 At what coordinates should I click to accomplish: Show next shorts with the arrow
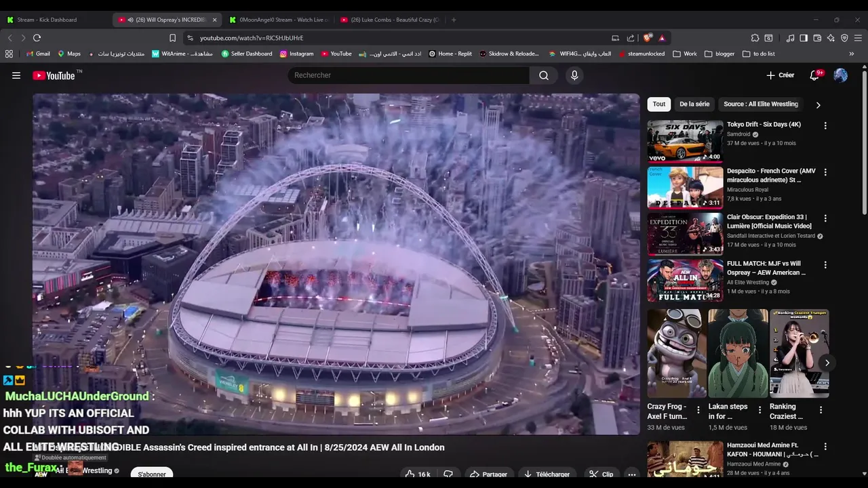click(x=827, y=363)
